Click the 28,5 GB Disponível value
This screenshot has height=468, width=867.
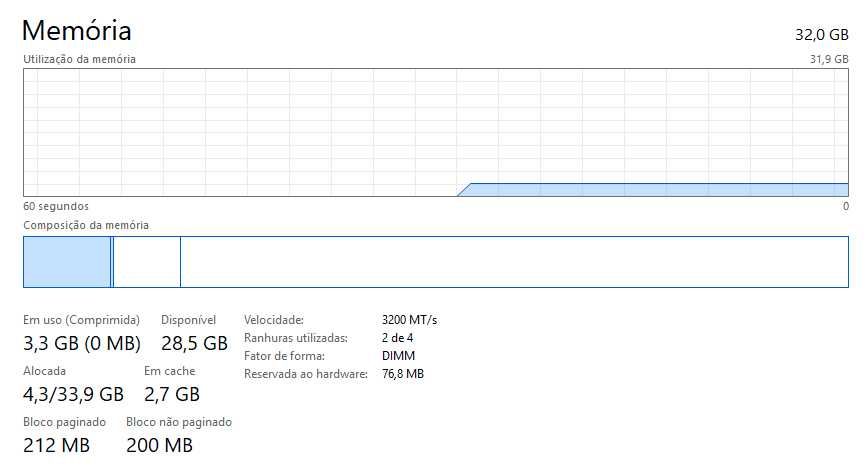coord(194,344)
